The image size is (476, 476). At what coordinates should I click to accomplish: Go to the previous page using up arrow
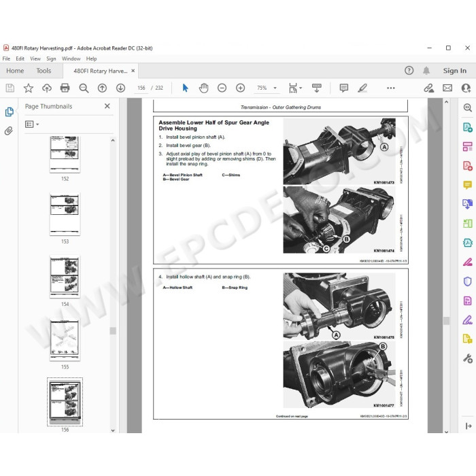point(102,88)
